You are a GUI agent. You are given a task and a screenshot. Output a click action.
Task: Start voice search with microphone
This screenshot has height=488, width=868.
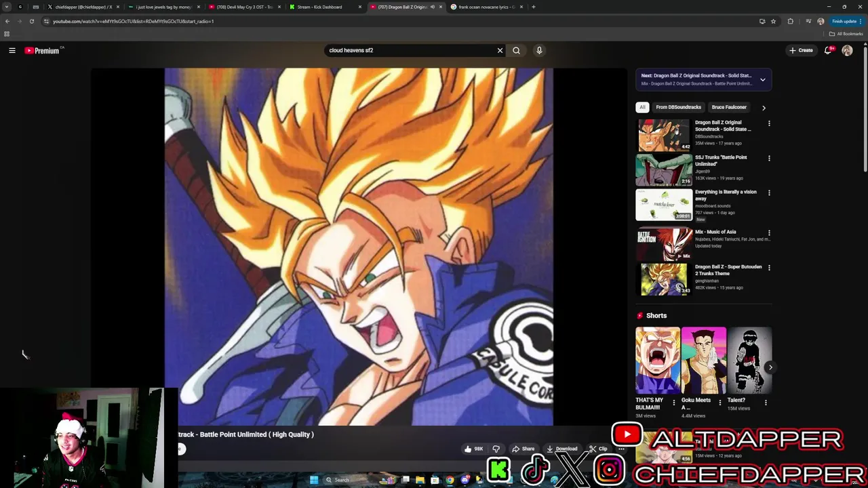pyautogui.click(x=539, y=50)
